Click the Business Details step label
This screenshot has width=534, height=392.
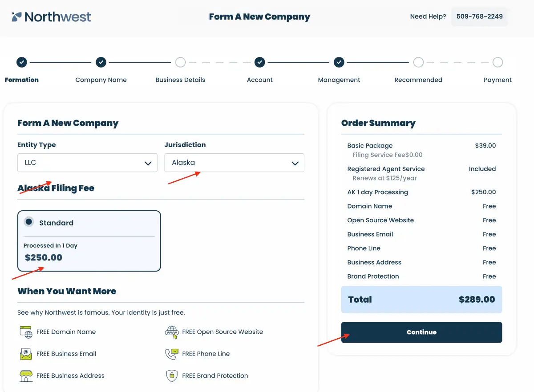(180, 80)
